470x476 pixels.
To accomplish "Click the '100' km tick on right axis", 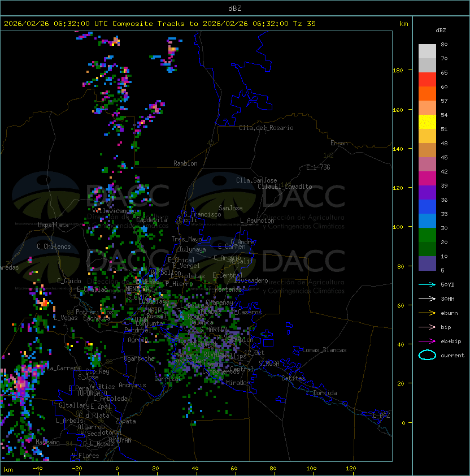I will tap(398, 227).
